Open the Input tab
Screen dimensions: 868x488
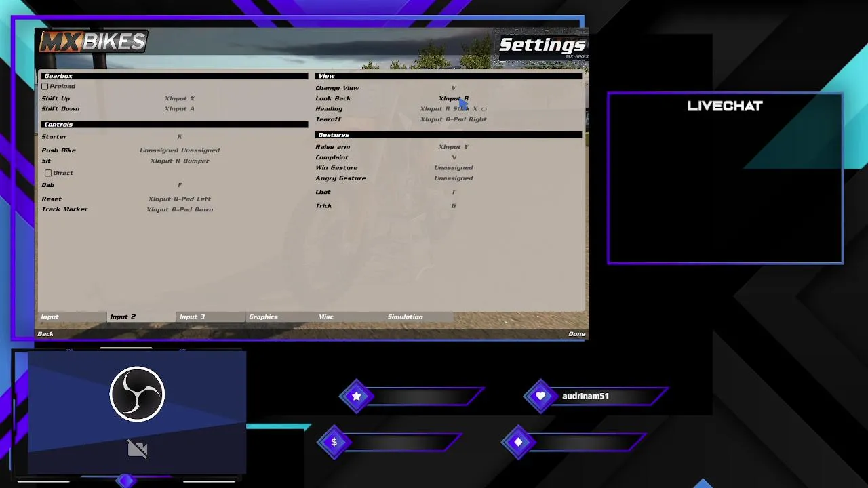tap(73, 317)
